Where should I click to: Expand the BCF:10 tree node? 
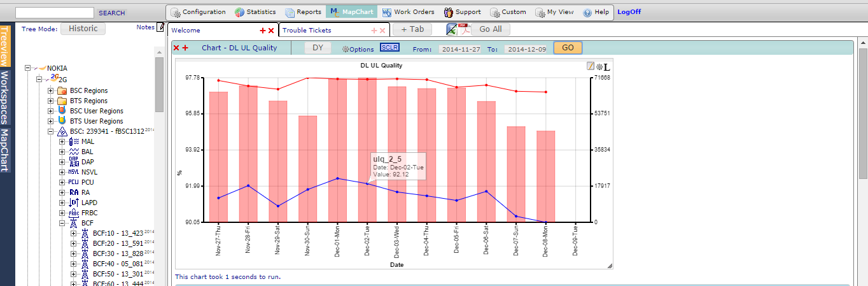pyautogui.click(x=73, y=233)
